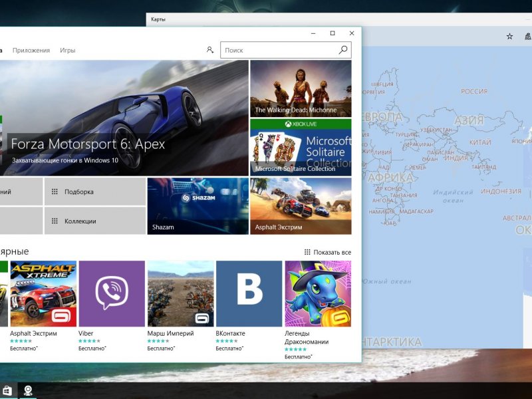The height and width of the screenshot is (399, 532).
Task: Open the account sign-in icon in Store
Action: coord(210,51)
